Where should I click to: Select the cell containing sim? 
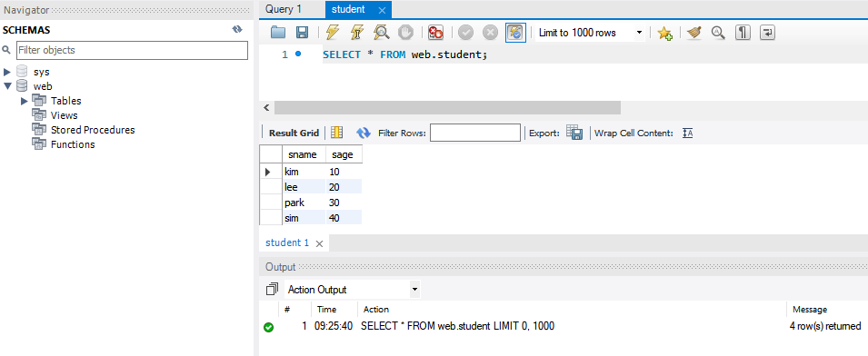coord(304,218)
